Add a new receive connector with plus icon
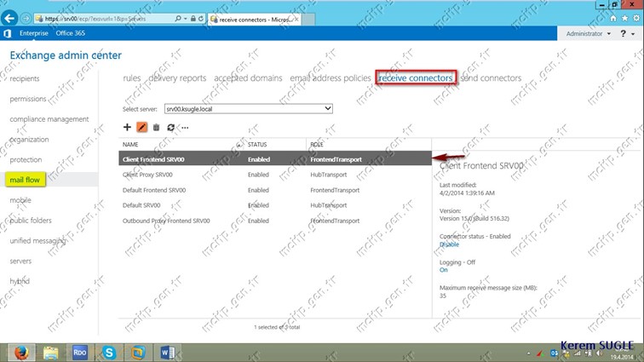644x362 pixels. click(x=127, y=127)
